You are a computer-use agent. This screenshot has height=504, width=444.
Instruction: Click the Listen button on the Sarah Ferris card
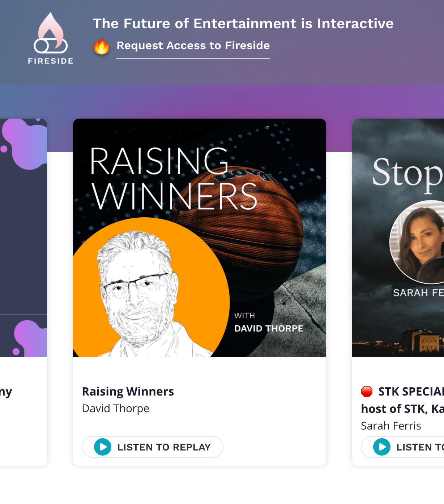point(403,447)
